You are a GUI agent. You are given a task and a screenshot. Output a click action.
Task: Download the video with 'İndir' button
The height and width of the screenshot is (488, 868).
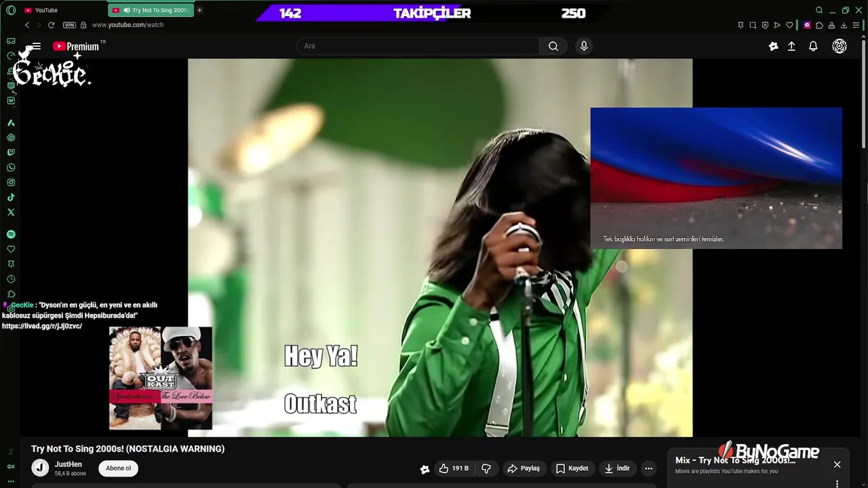coord(618,468)
